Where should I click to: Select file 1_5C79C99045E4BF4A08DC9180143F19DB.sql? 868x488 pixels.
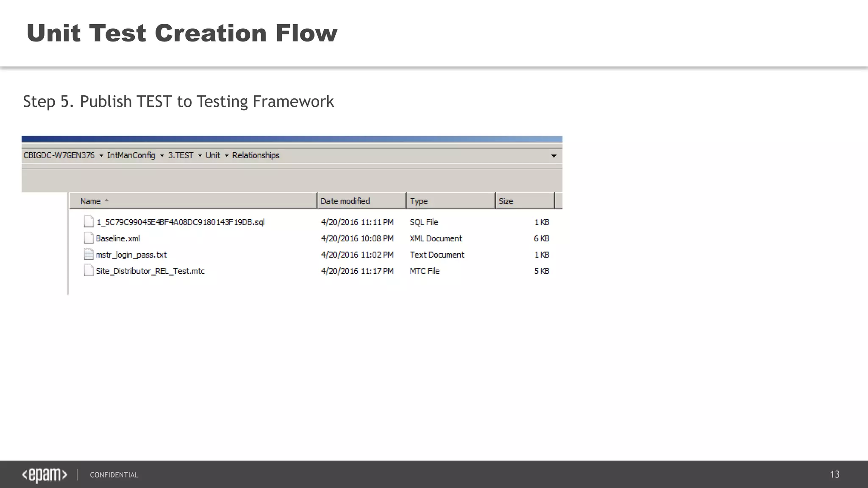[x=180, y=222]
